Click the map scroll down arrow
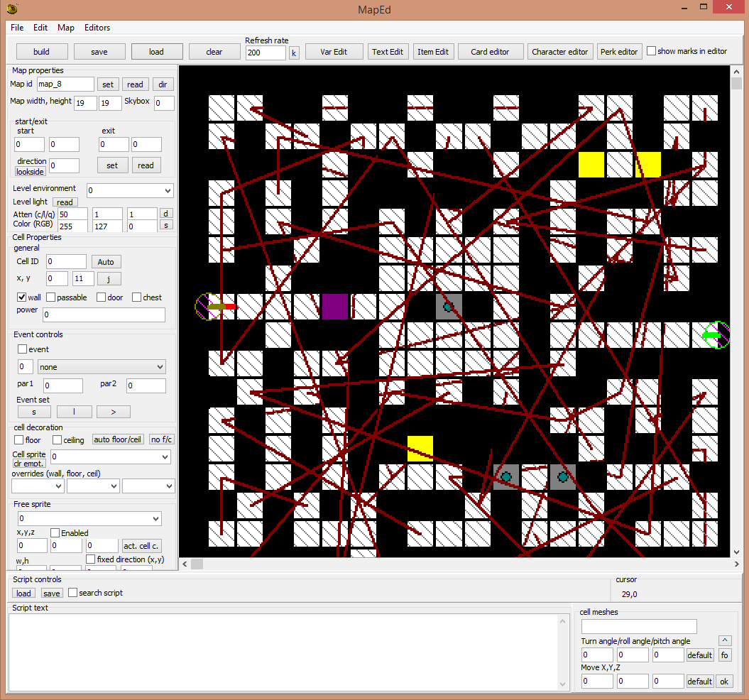The image size is (749, 700). point(736,552)
